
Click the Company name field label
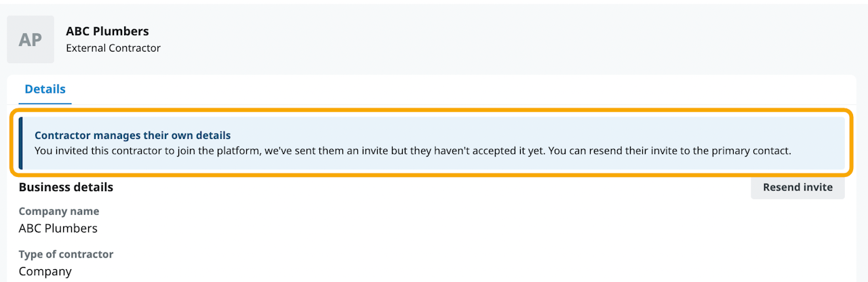pos(59,211)
